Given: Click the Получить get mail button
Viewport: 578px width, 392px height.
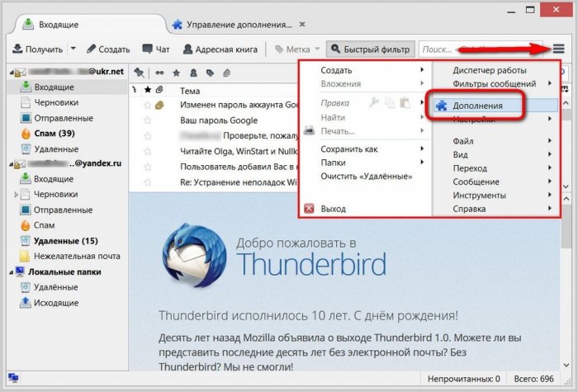Looking at the screenshot, I should (37, 50).
